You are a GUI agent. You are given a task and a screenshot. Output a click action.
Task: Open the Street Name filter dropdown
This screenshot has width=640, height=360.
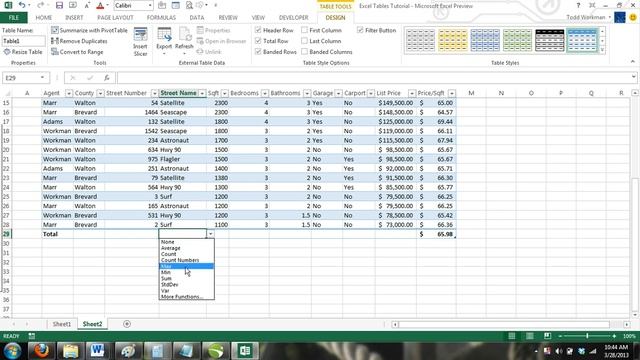click(x=202, y=93)
